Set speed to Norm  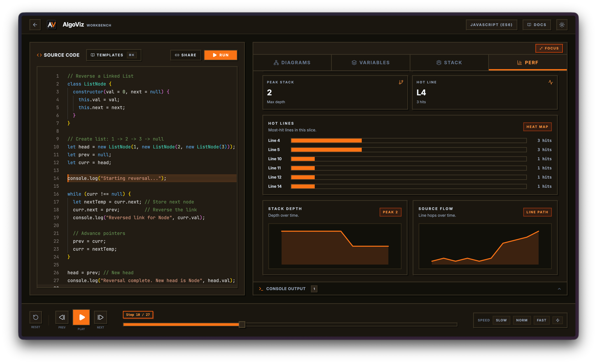click(x=522, y=320)
